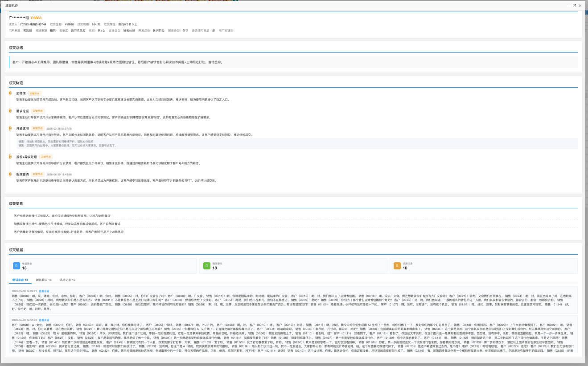588x366 pixels.
Task: Click the blue 电话录音 stat card icon
Action: click(16, 266)
